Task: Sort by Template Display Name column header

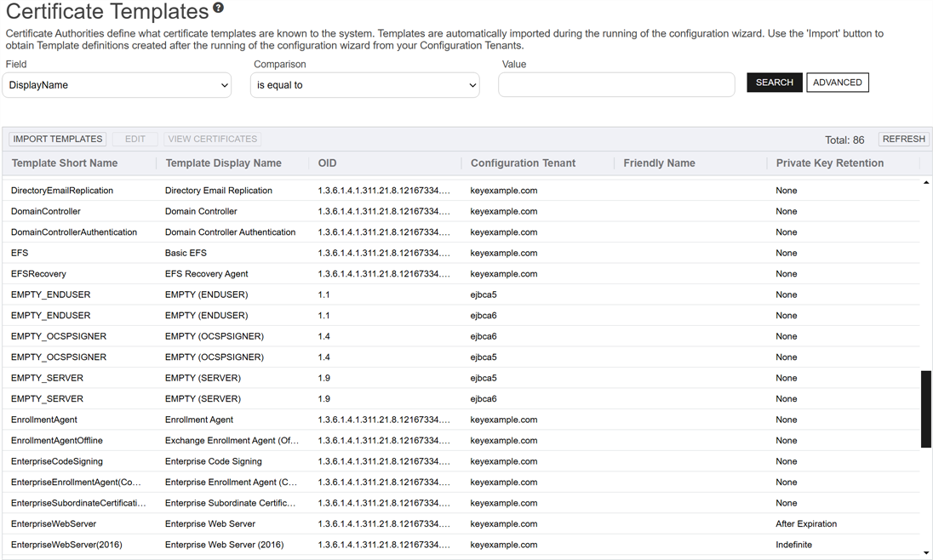Action: (x=223, y=163)
